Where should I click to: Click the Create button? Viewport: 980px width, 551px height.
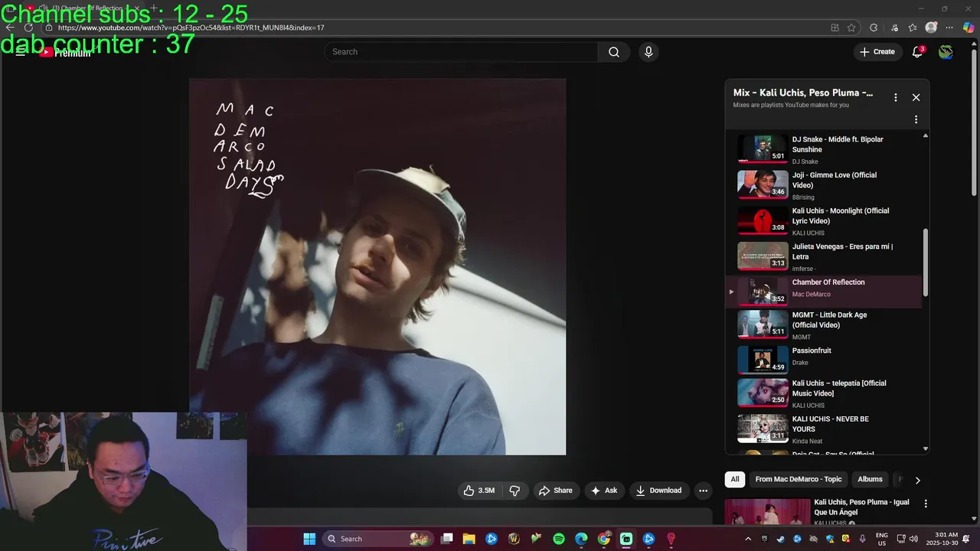[x=877, y=52]
